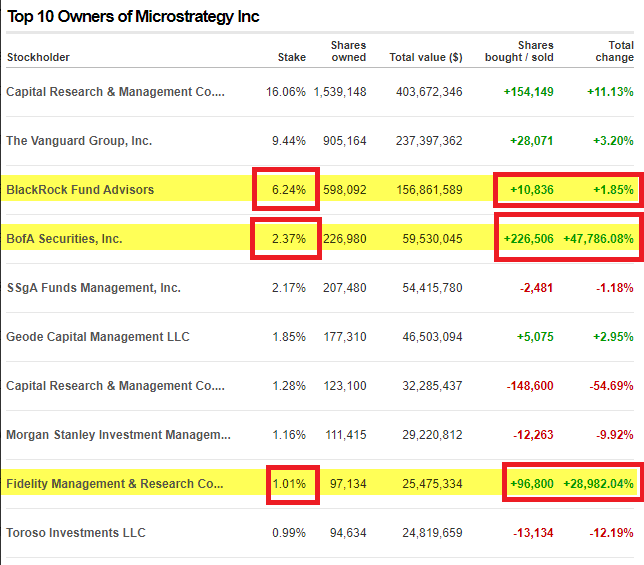Open Geode Capital Management LLC link
This screenshot has height=565, width=644.
98,337
